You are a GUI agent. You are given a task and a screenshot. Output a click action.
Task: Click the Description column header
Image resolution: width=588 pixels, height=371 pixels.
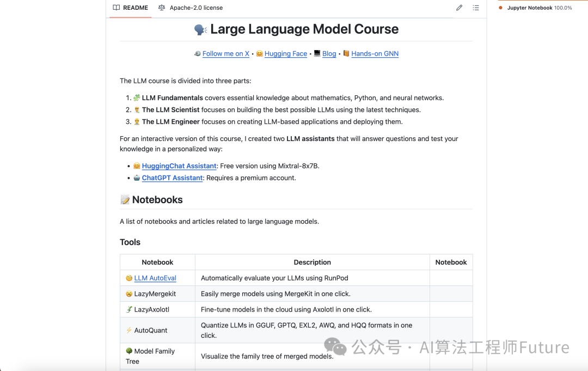[313, 262]
